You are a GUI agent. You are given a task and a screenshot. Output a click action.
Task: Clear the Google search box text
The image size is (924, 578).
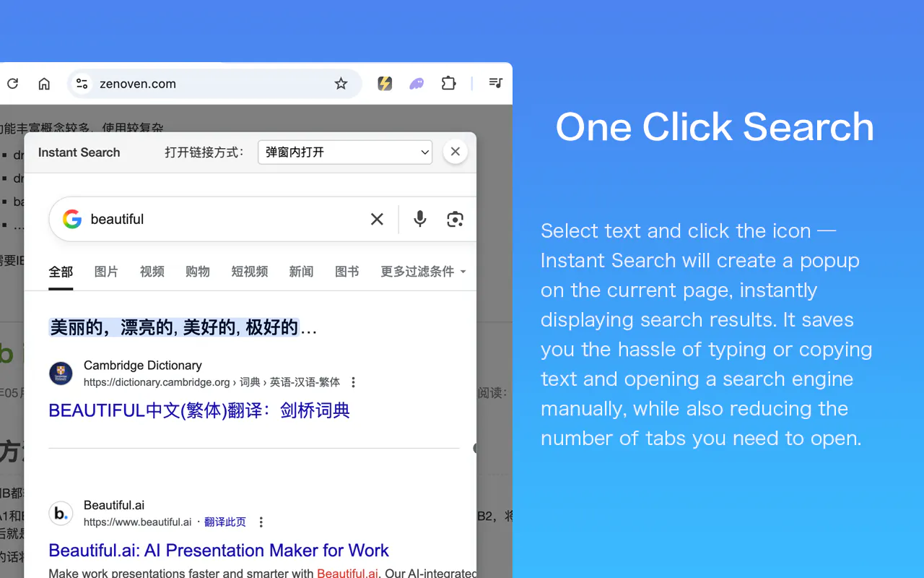377,219
